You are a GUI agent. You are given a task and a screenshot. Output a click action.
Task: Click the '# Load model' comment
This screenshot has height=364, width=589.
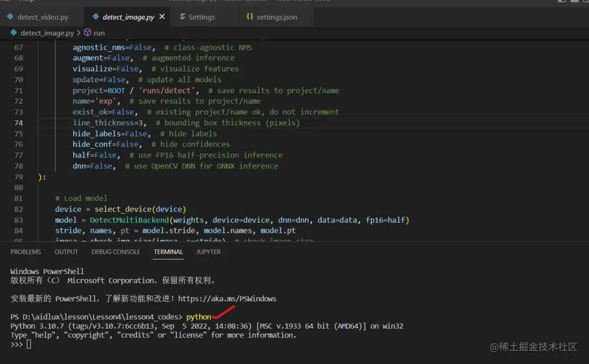pos(81,198)
